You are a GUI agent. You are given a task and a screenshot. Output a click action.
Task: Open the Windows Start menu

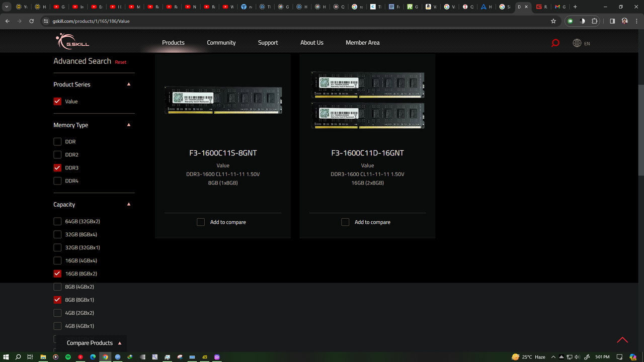click(x=6, y=357)
